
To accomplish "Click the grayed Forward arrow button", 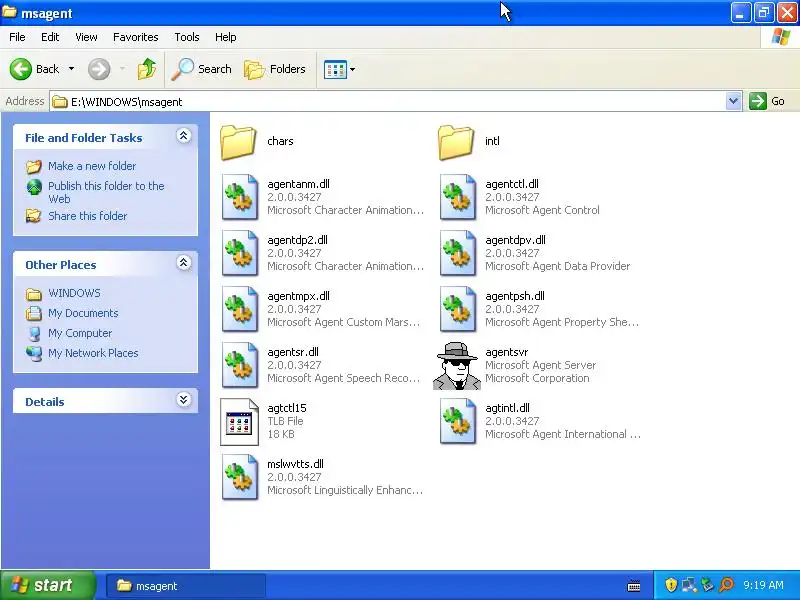I will (x=99, y=69).
